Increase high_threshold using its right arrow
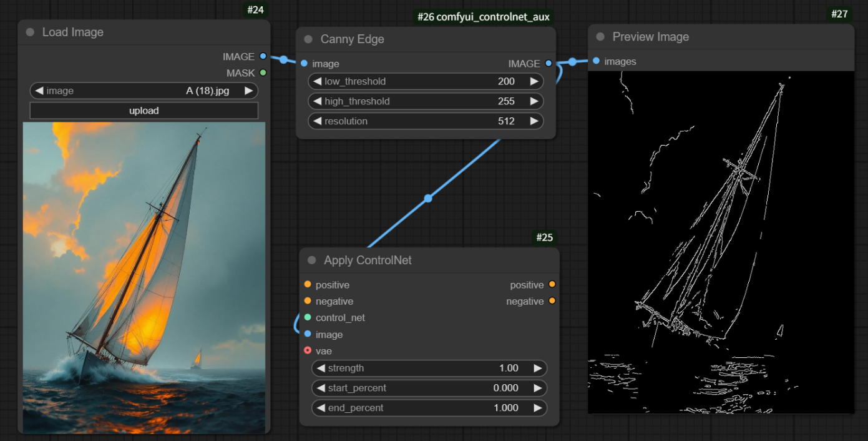 click(534, 101)
